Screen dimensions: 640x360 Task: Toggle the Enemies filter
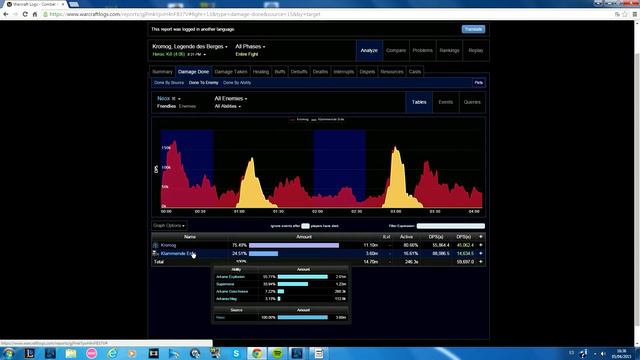[187, 106]
